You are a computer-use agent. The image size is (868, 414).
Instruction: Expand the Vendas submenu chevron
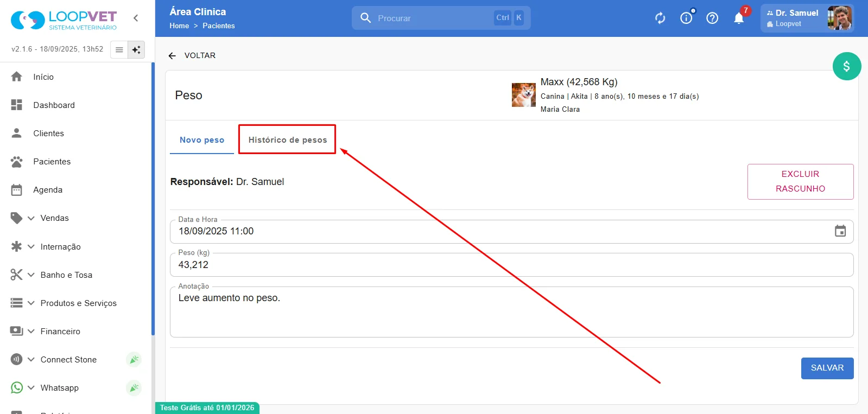click(31, 218)
